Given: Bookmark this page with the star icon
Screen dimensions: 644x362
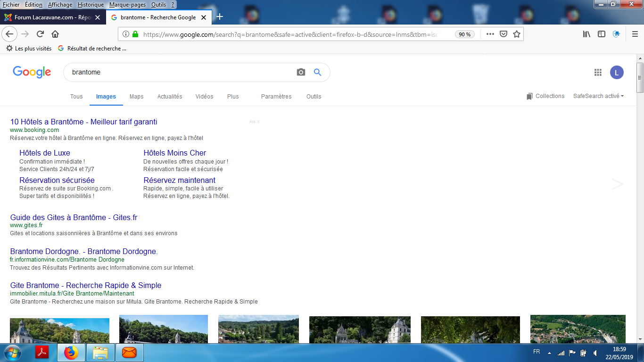Looking at the screenshot, I should [x=517, y=34].
